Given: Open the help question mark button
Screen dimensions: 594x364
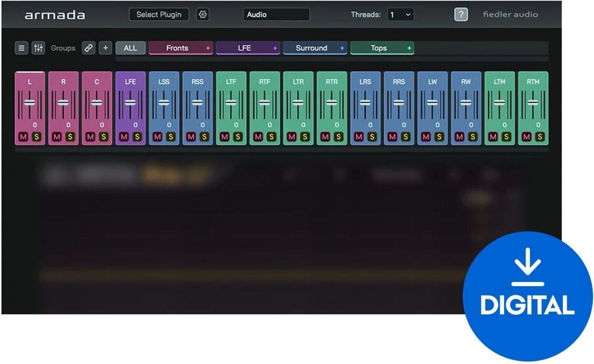Looking at the screenshot, I should 461,15.
